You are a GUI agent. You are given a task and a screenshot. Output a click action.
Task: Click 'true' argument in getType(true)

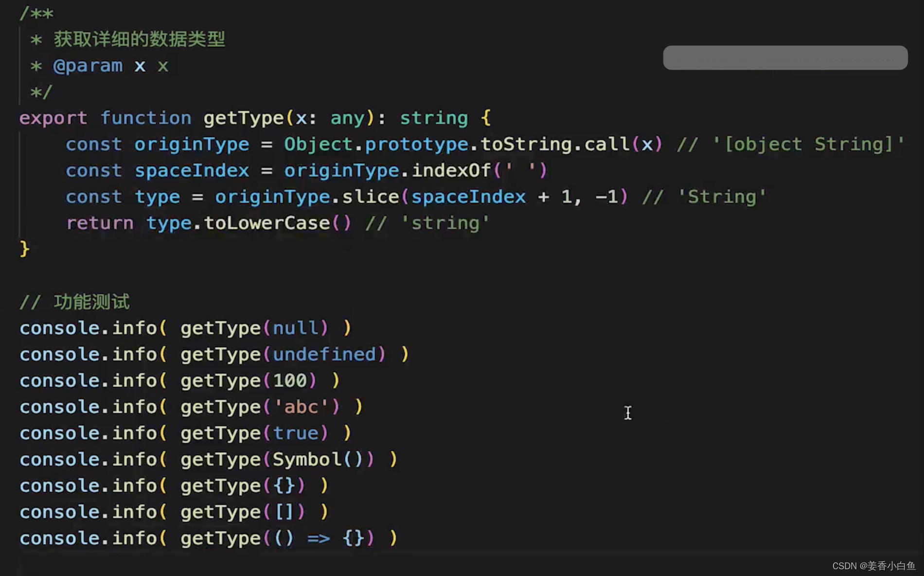[295, 433]
